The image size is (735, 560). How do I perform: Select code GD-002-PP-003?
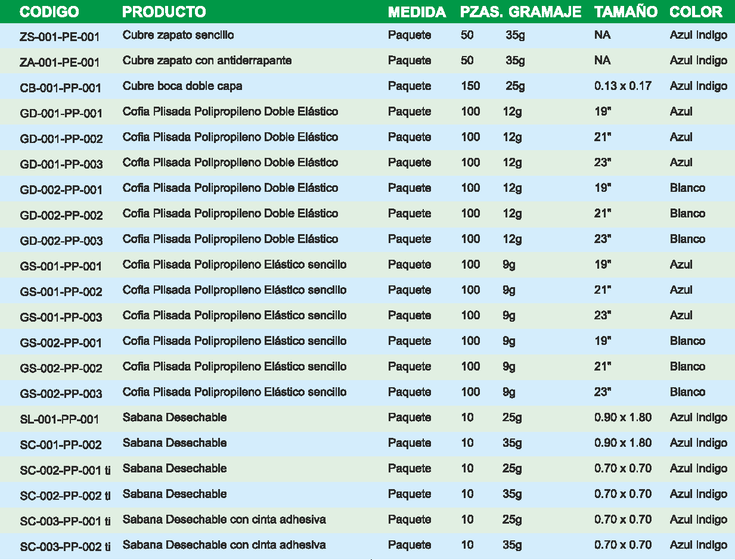pyautogui.click(x=61, y=241)
